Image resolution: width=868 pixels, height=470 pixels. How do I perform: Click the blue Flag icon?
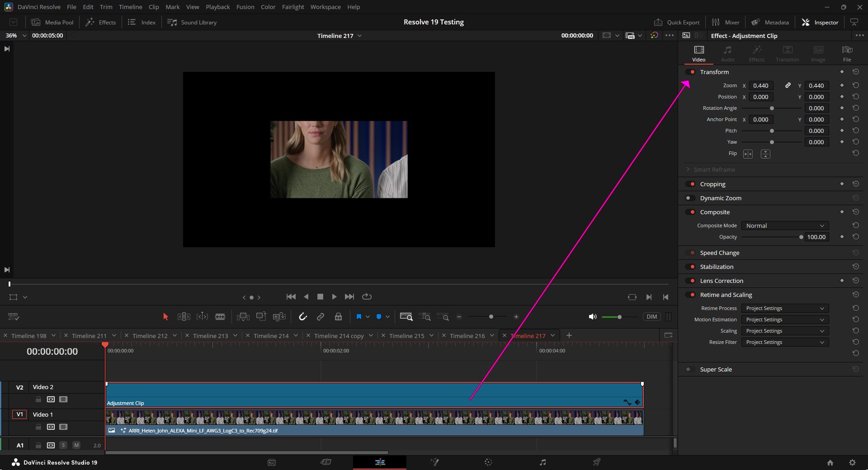click(359, 317)
